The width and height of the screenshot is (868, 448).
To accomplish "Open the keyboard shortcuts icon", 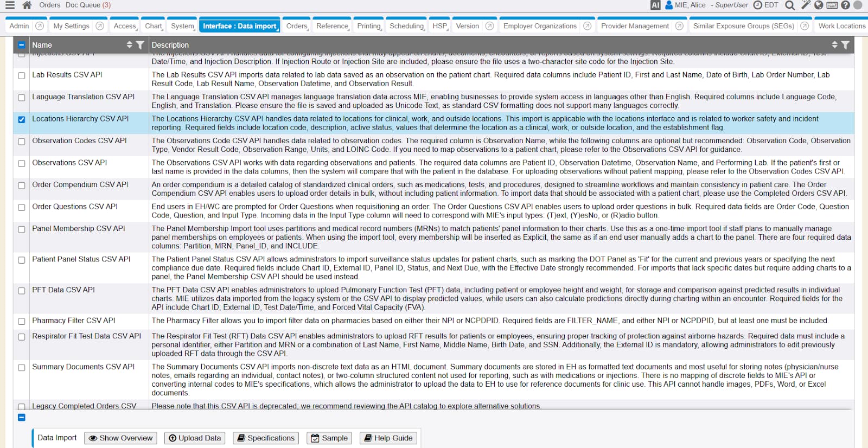I will click(x=832, y=5).
